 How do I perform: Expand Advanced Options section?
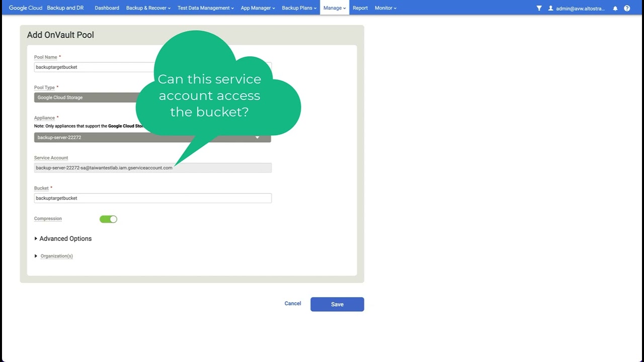click(x=63, y=239)
